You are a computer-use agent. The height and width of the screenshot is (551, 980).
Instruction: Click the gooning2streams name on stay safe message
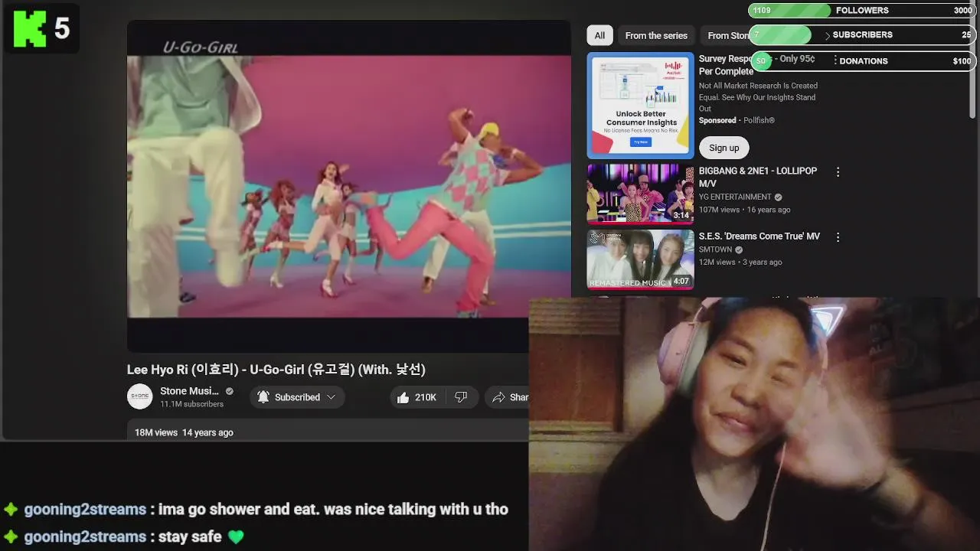tap(85, 536)
